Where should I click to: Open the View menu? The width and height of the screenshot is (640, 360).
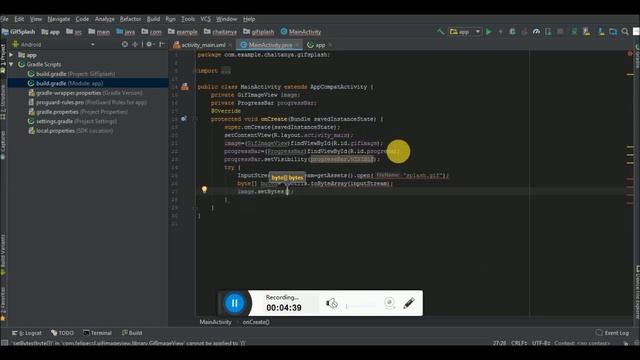coord(36,19)
